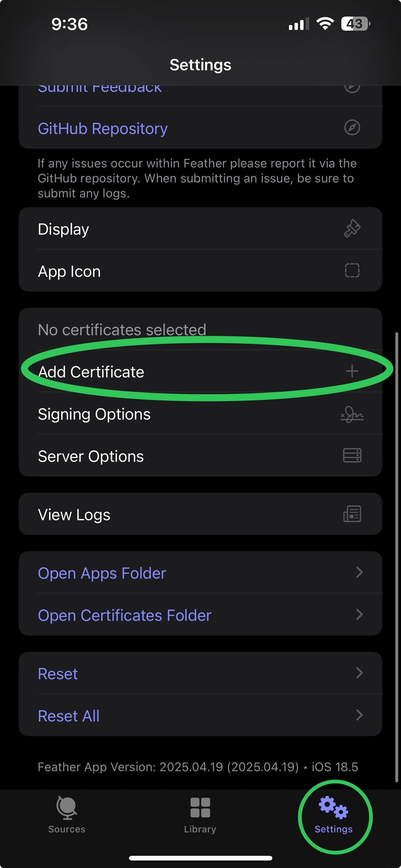Expand Open Certificates Folder chevron
The height and width of the screenshot is (868, 401).
(359, 615)
